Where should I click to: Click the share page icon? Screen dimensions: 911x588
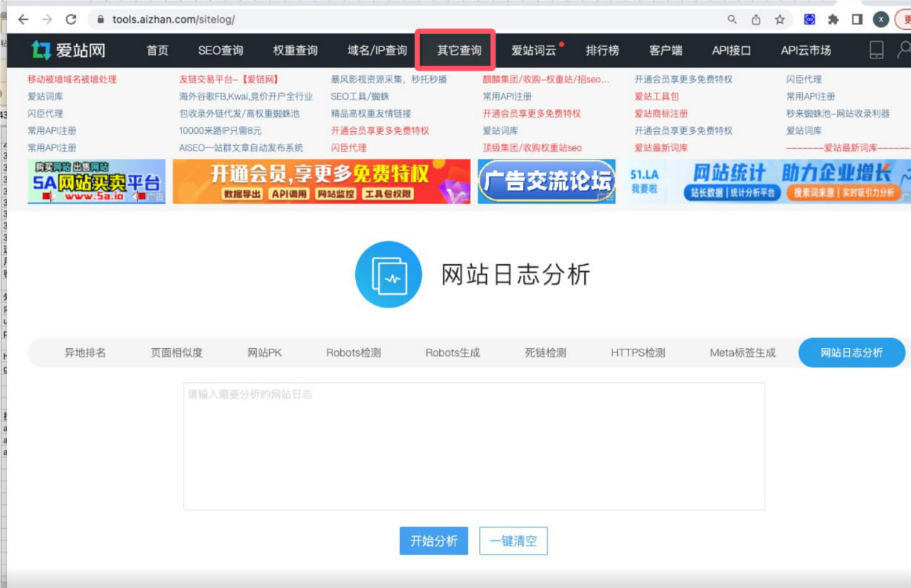(x=756, y=19)
